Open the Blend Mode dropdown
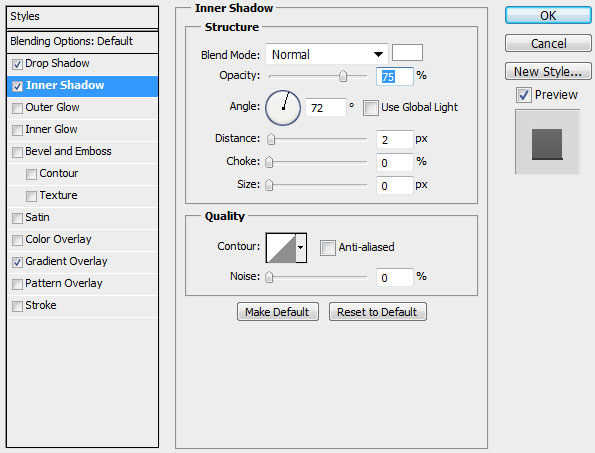Image resolution: width=595 pixels, height=453 pixels. (327, 54)
